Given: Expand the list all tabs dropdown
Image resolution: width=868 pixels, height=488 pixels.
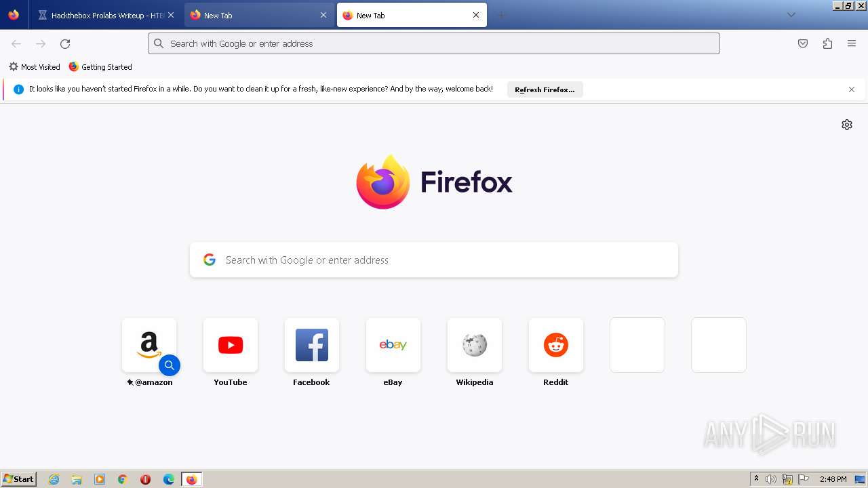Looking at the screenshot, I should [x=791, y=15].
